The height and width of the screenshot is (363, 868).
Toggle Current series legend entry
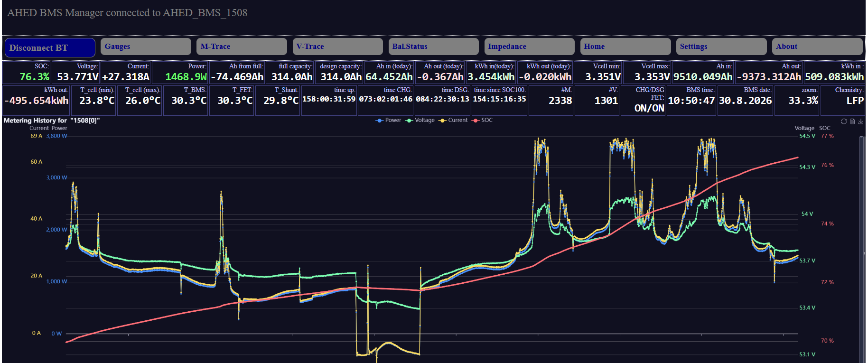[x=453, y=120]
